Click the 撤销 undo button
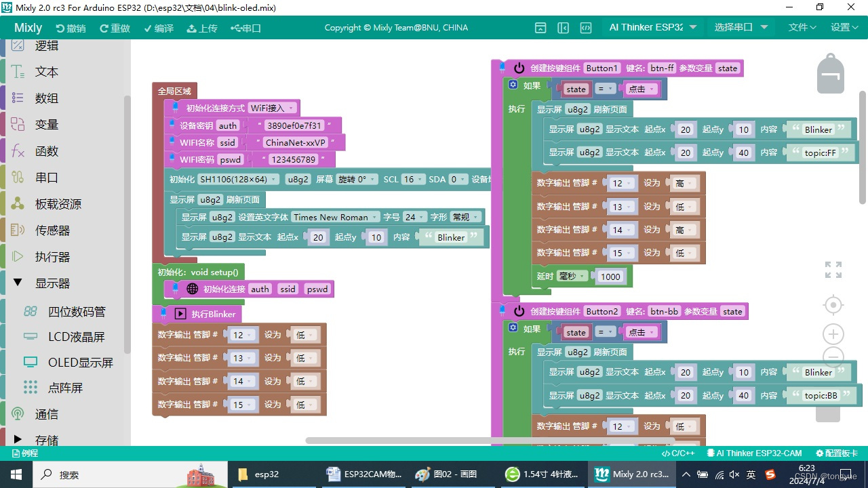The height and width of the screenshot is (488, 868). tap(71, 28)
